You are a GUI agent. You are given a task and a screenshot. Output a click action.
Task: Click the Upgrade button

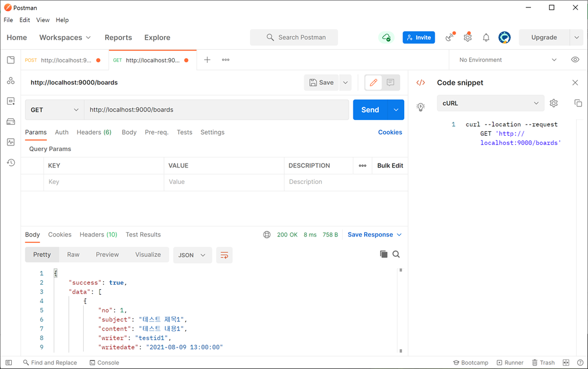tap(544, 37)
